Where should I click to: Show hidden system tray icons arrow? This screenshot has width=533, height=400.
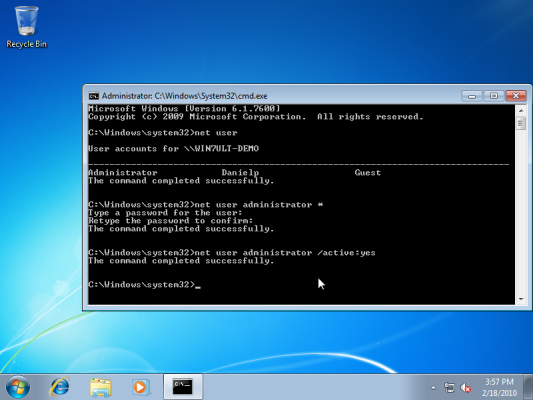coord(433,387)
